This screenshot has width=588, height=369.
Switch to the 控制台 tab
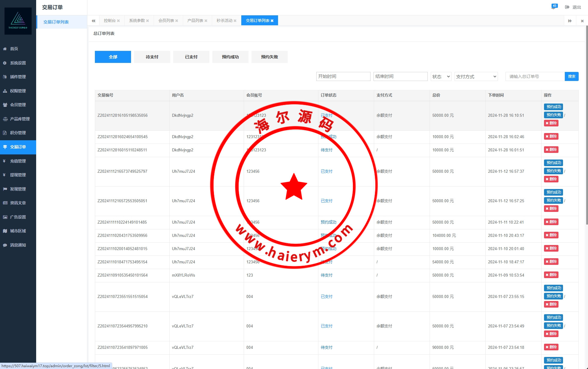110,20
